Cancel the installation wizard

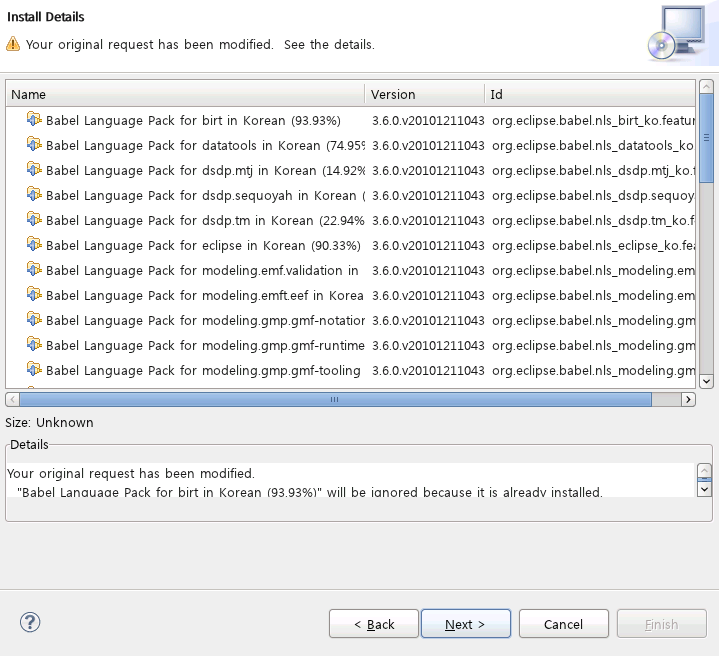[x=564, y=624]
